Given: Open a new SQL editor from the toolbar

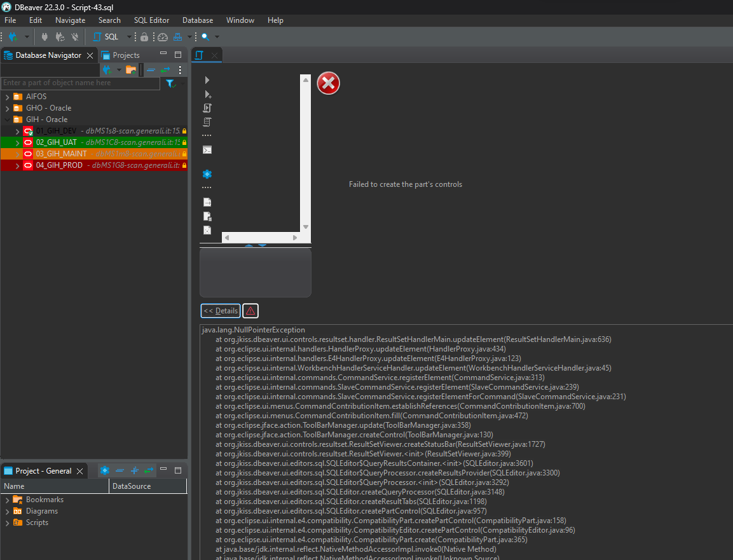Looking at the screenshot, I should (x=97, y=37).
